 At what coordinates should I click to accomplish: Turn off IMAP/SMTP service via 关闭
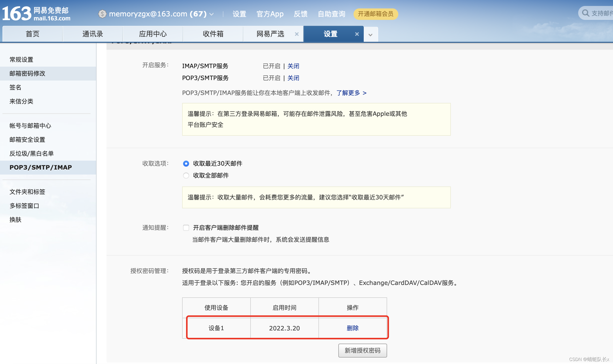293,66
